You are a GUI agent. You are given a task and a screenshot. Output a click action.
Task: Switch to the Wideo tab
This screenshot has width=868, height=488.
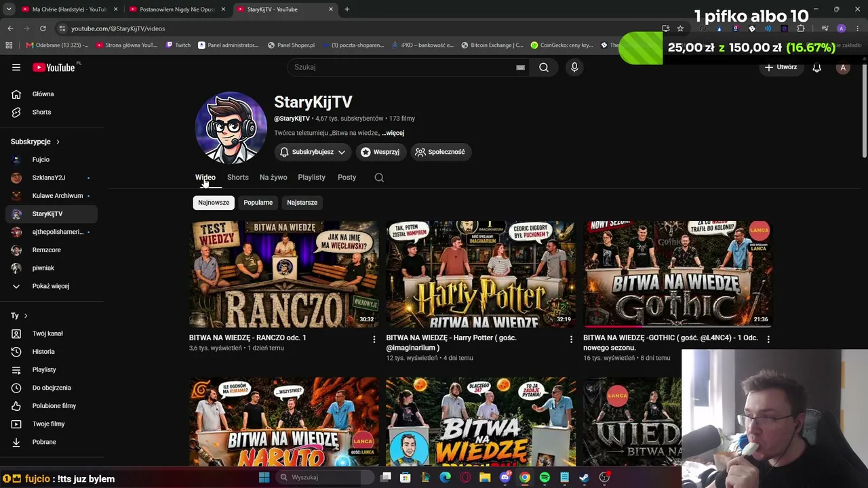[x=205, y=178]
